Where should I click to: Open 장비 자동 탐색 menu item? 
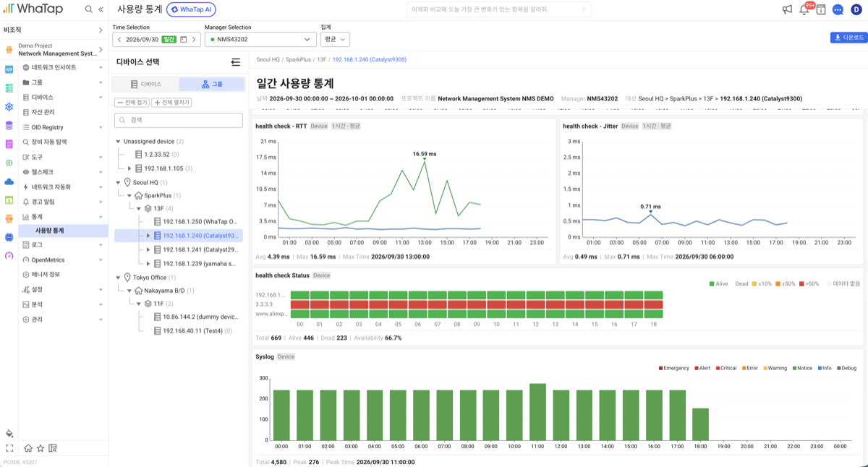(62, 142)
